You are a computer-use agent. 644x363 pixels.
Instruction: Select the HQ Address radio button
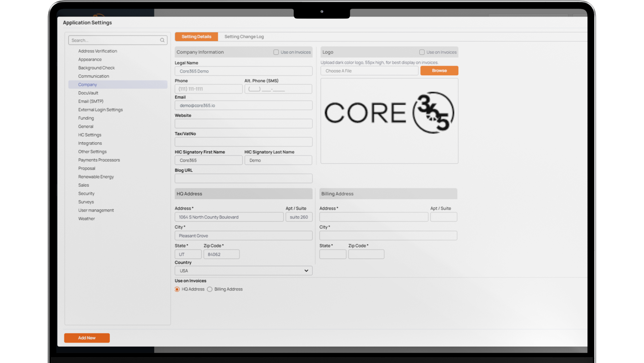(177, 289)
